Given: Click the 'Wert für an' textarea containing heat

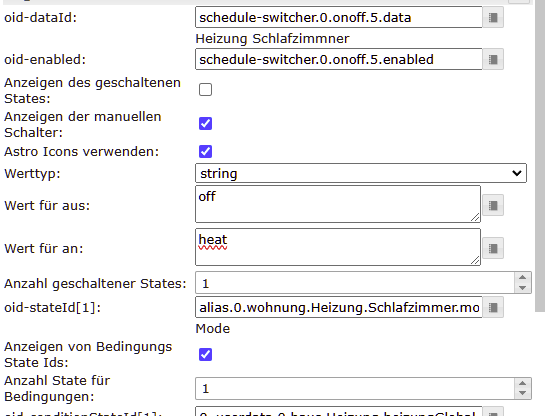Looking at the screenshot, I should (338, 247).
